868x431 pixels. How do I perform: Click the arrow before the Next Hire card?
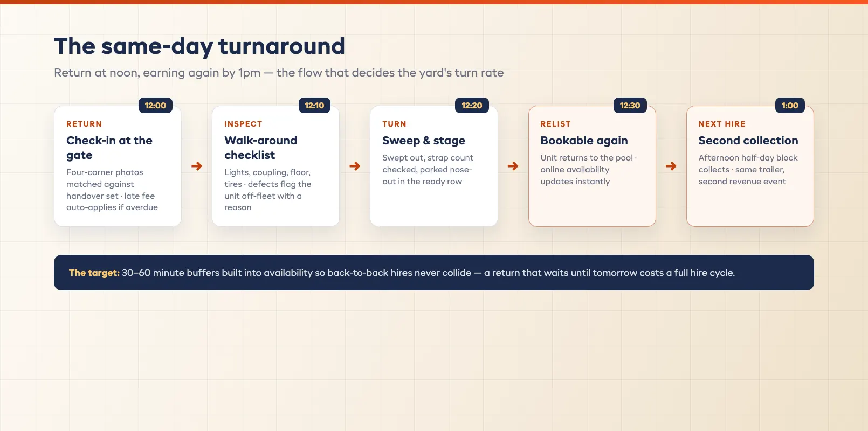pos(671,166)
